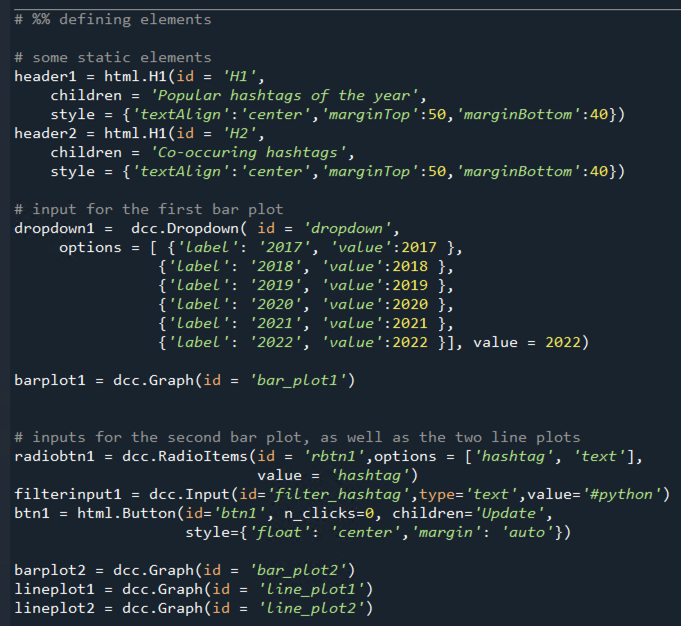The width and height of the screenshot is (681, 626).
Task: Click the '2020' label string
Action: point(276,305)
